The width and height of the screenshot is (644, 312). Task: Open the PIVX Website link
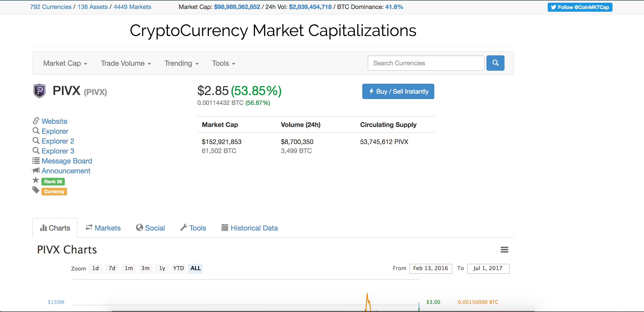pos(54,121)
